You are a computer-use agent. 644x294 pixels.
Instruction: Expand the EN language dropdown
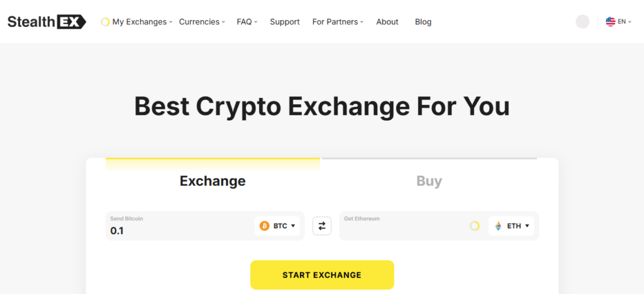pyautogui.click(x=624, y=21)
